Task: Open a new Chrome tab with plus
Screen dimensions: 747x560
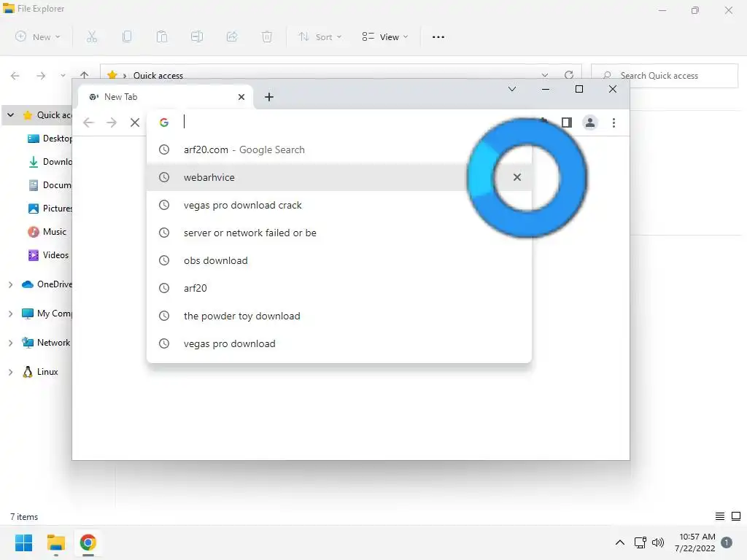Action: tap(269, 97)
